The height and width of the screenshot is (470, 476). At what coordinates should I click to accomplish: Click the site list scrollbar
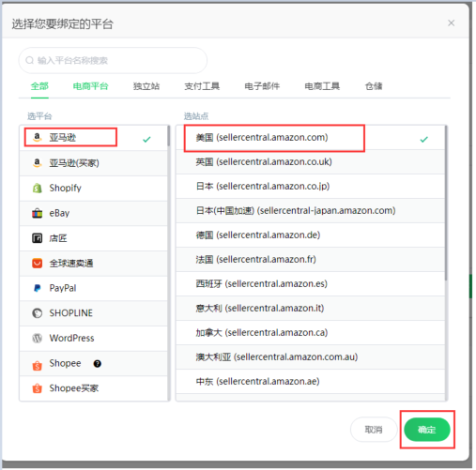(x=446, y=203)
